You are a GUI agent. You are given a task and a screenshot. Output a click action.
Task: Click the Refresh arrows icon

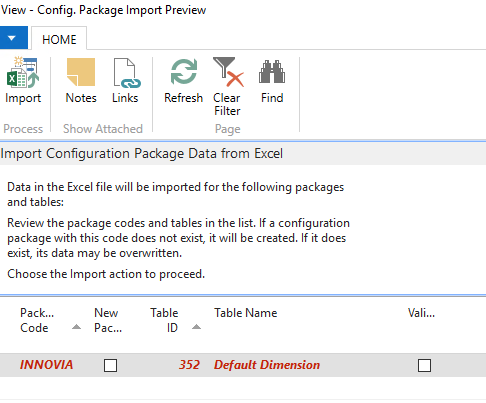(184, 72)
